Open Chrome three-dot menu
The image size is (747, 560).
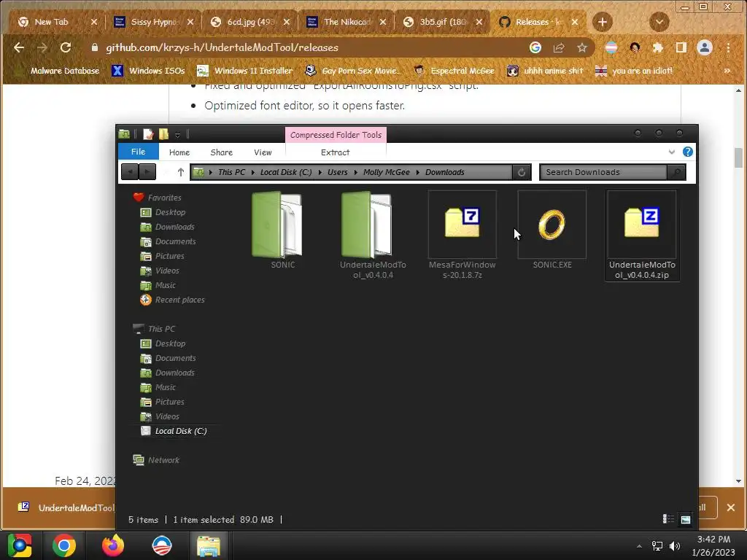(729, 47)
